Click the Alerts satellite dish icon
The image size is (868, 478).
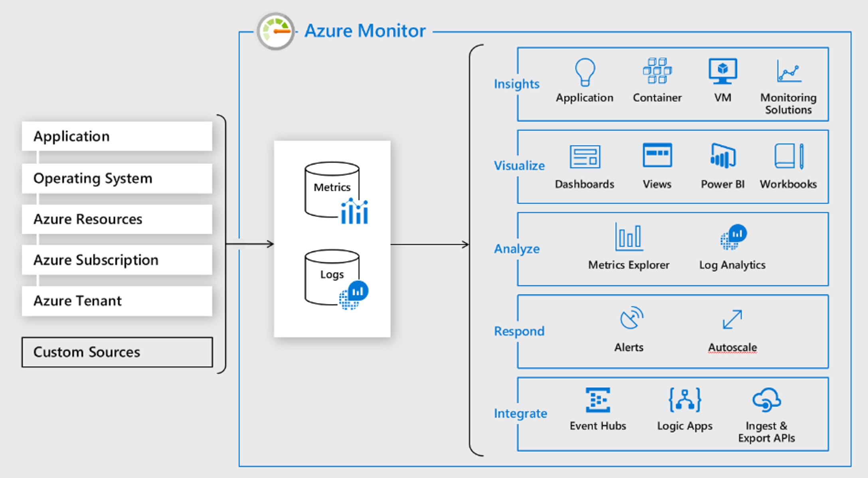coord(631,318)
